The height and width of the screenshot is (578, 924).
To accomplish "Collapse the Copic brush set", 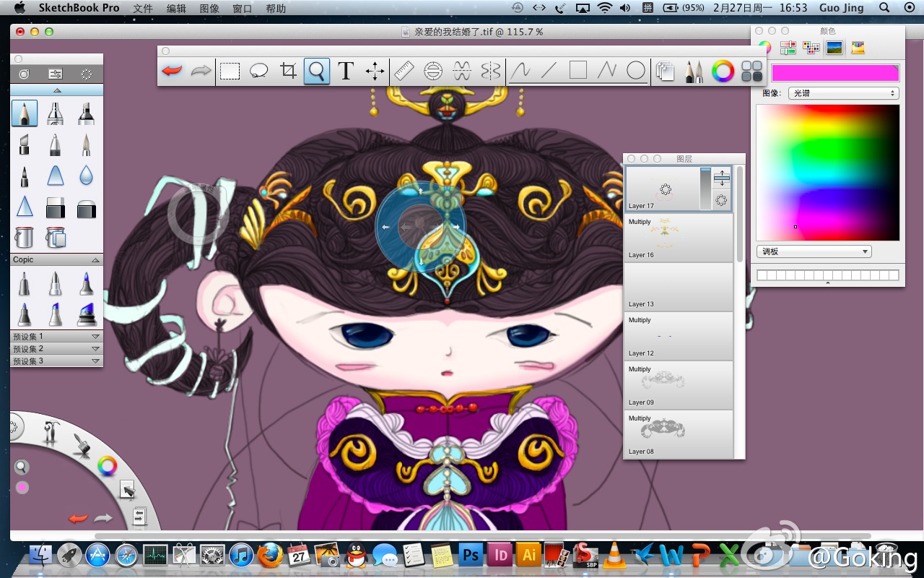I will 95,259.
